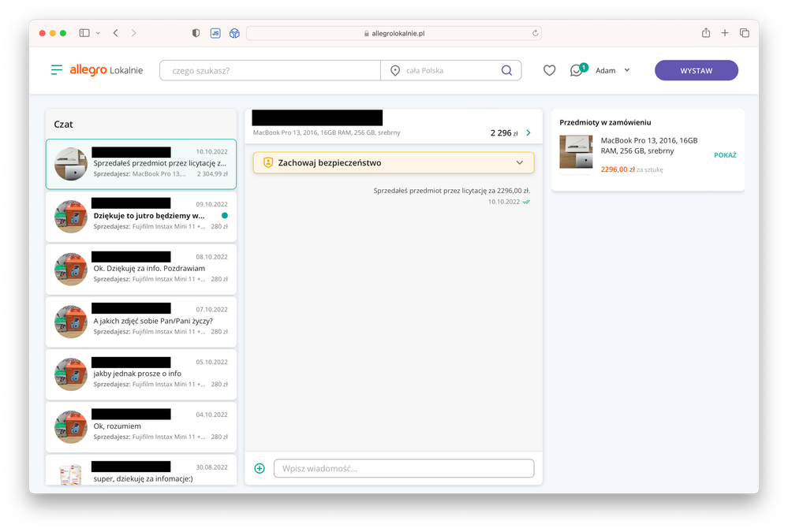
Task: Go back in Safari history
Action: 116,33
